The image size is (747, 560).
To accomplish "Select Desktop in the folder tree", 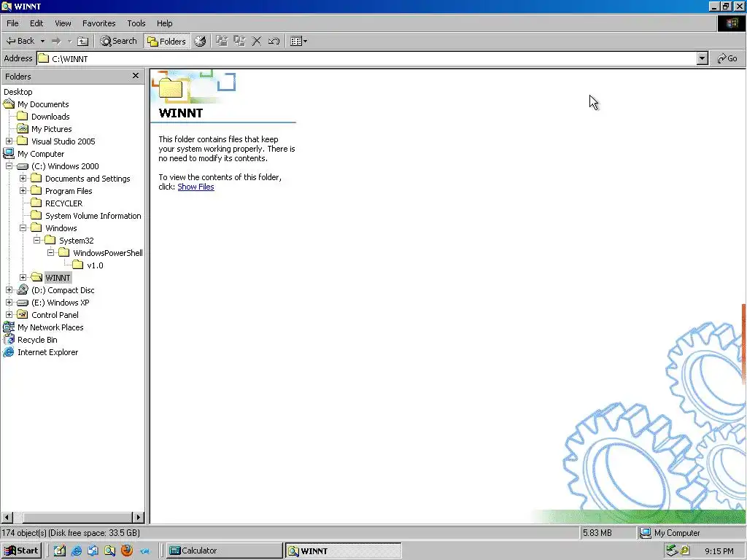I will click(x=18, y=92).
